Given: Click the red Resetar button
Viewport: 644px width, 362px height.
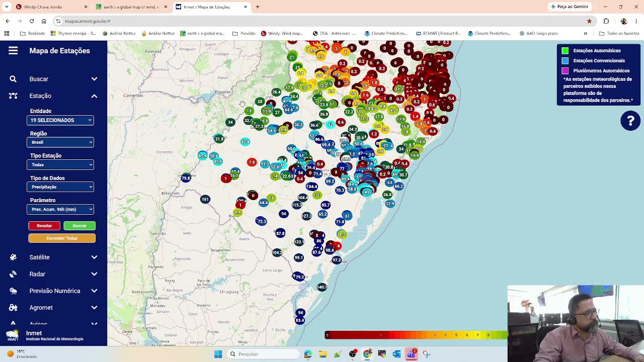Looking at the screenshot, I should click(44, 226).
